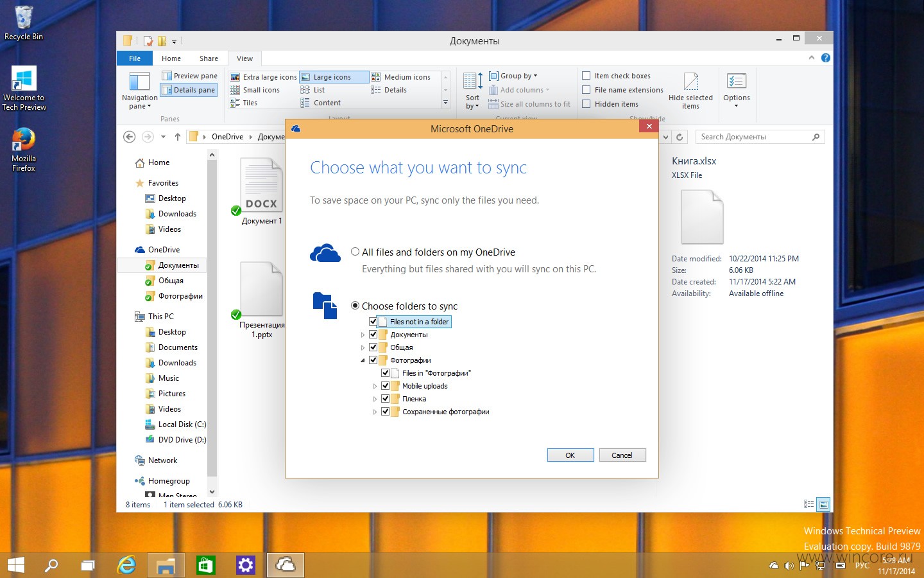Switch to the Home ribbon tab

pos(171,58)
